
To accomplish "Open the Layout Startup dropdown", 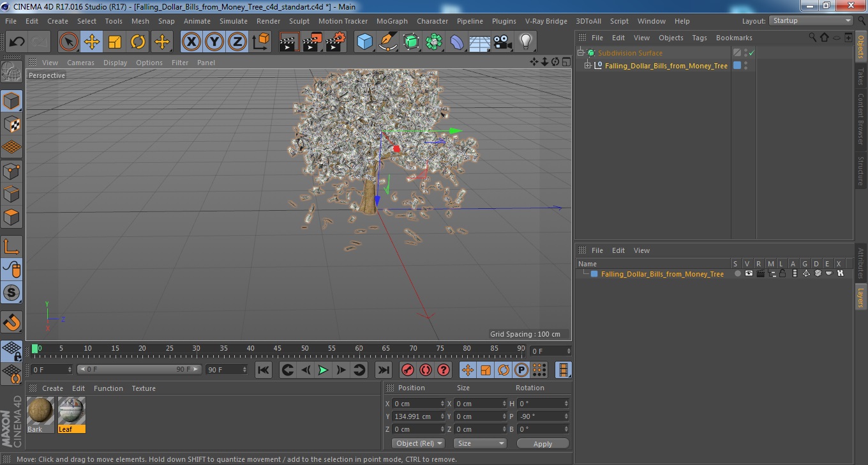I will click(811, 20).
